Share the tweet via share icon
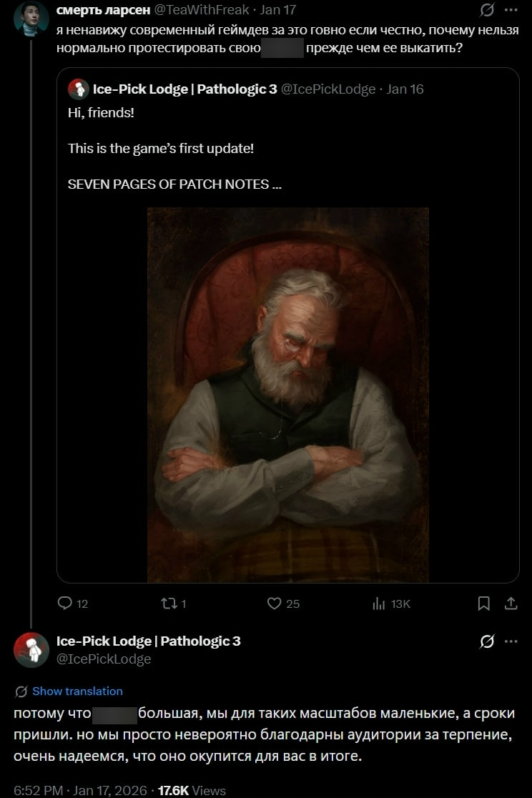Screen dimensions: 532x798 point(511,604)
